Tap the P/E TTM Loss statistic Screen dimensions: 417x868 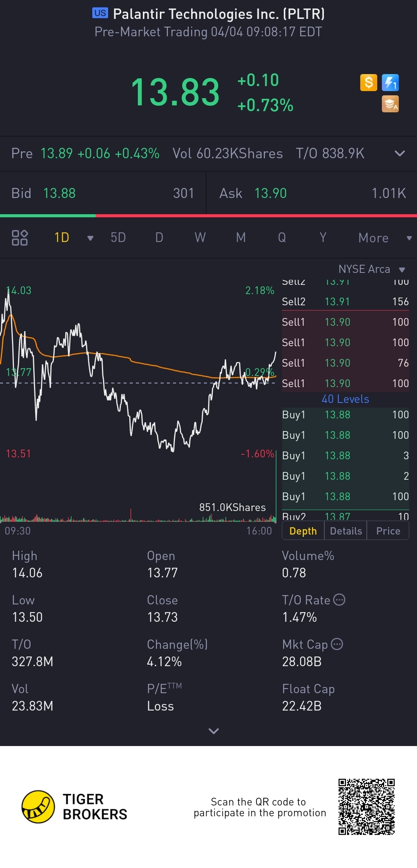[164, 697]
